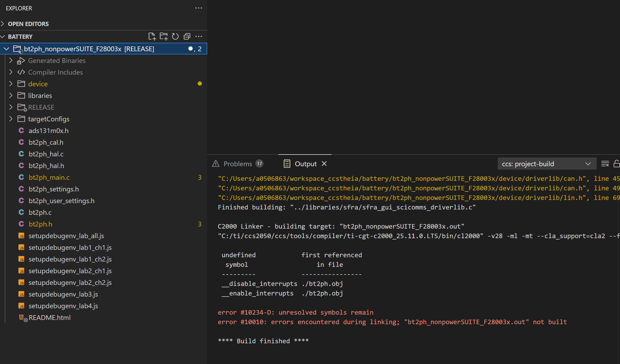Open bt2ph.h header file
Image resolution: width=620 pixels, height=364 pixels.
pyautogui.click(x=40, y=224)
